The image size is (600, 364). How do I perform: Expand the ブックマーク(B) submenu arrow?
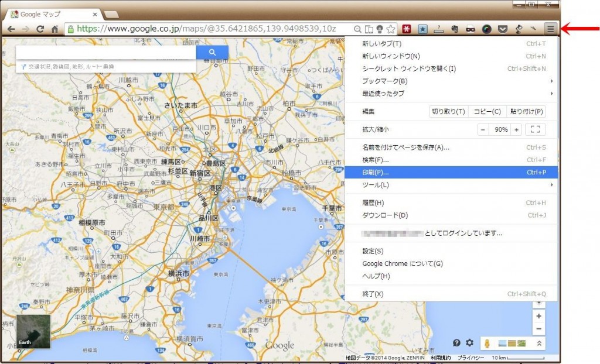click(x=551, y=81)
